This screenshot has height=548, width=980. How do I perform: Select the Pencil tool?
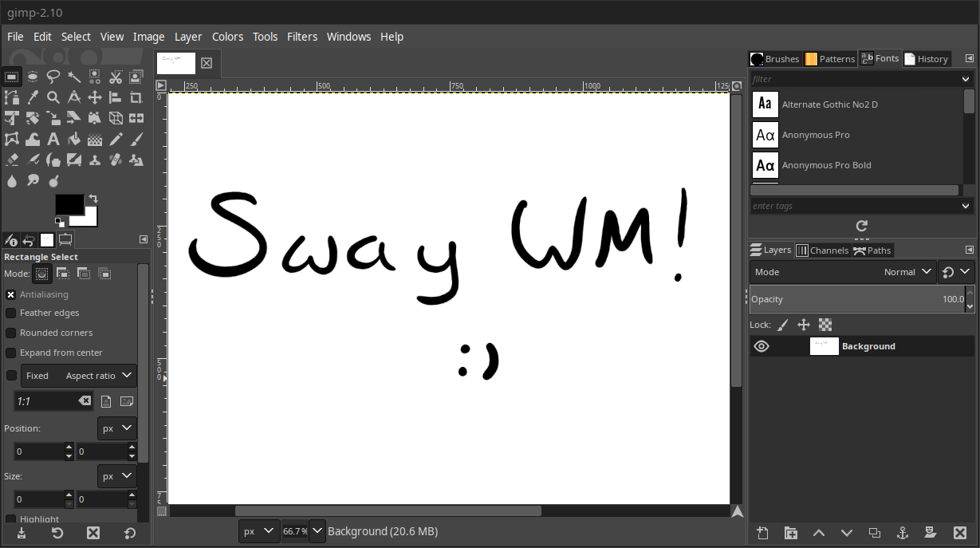[x=116, y=139]
